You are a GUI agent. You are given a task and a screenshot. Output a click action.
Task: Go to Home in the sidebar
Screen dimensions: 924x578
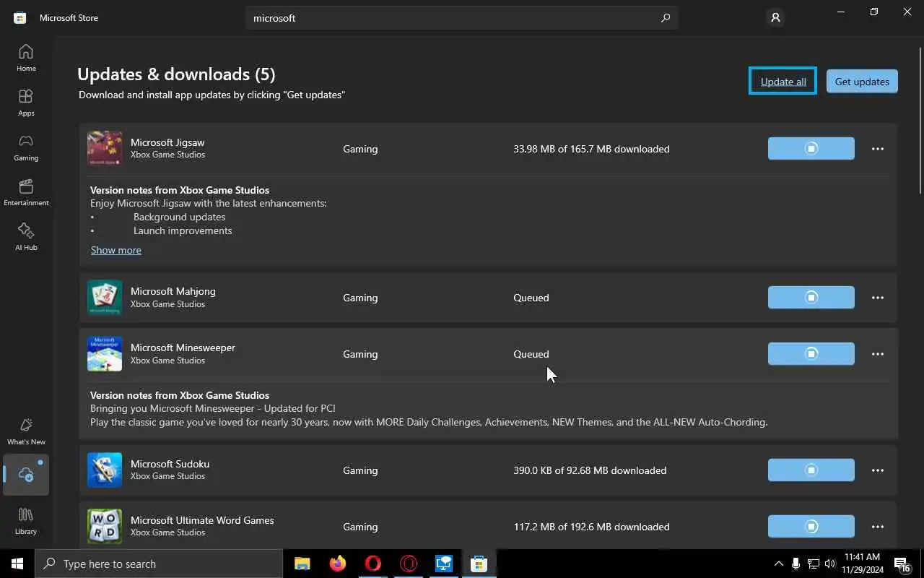click(26, 58)
